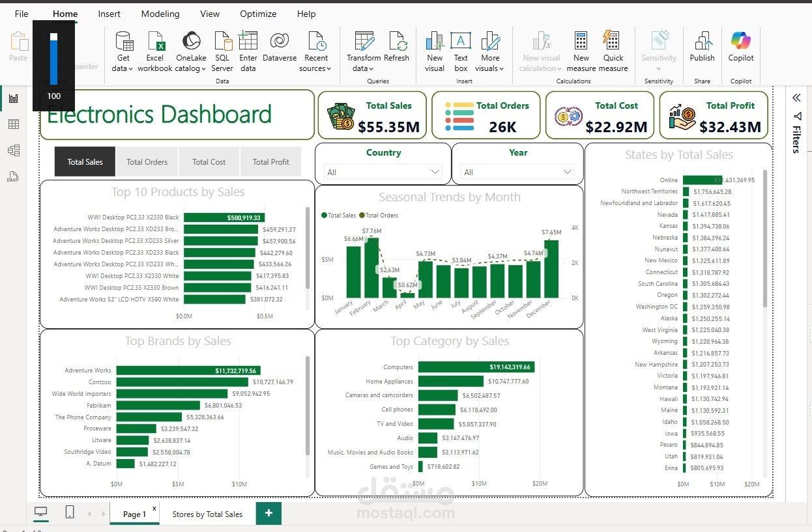Expand Transform data dropdown arrow
Viewport: 812px width, 532px height.
coord(371,68)
